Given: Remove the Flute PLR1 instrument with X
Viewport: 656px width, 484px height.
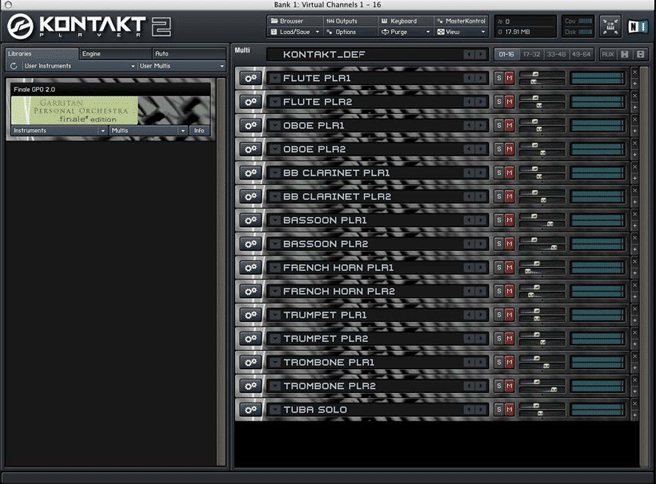Looking at the screenshot, I should pyautogui.click(x=635, y=72).
